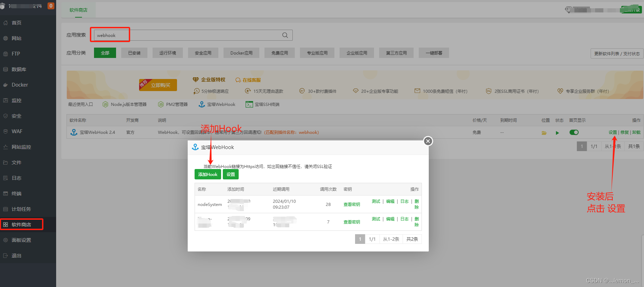Click 日志 in the hook row called 7 times

tap(404, 219)
